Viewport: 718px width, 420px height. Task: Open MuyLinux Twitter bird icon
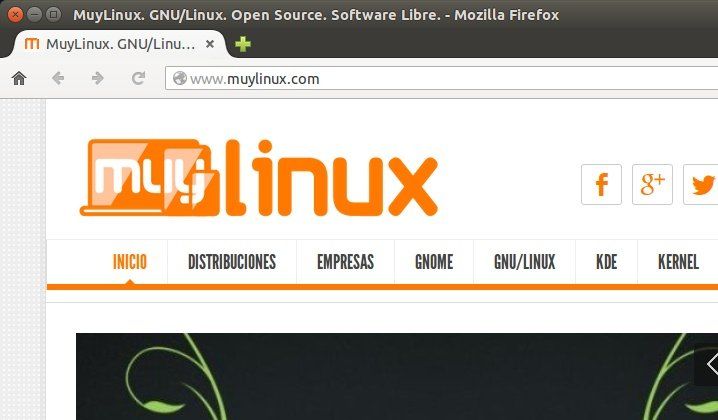(701, 184)
